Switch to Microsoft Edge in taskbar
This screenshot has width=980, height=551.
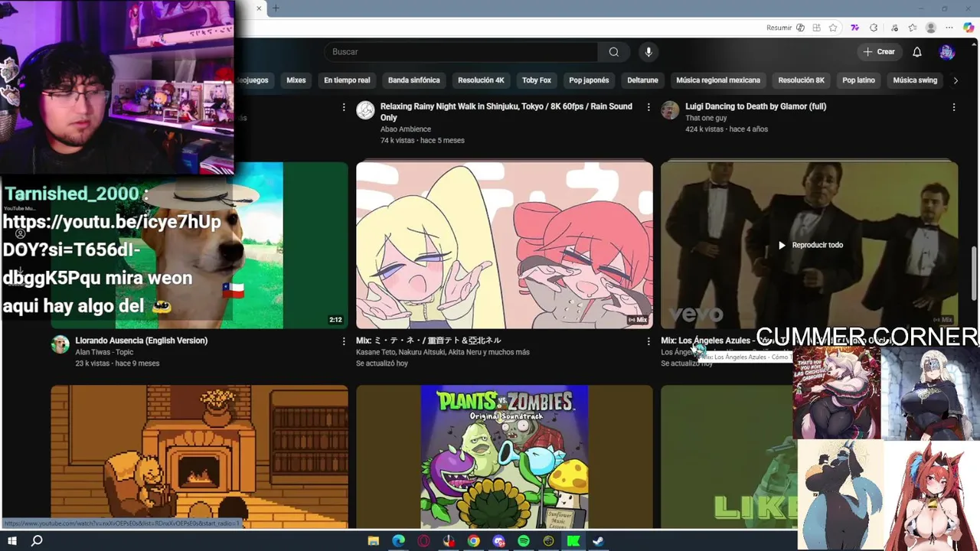click(x=399, y=541)
